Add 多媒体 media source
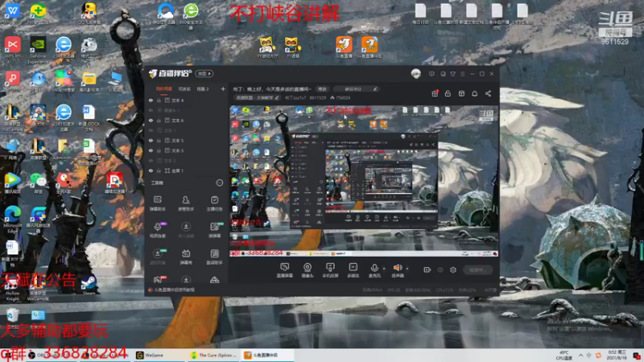The width and height of the screenshot is (644, 362). tap(353, 270)
